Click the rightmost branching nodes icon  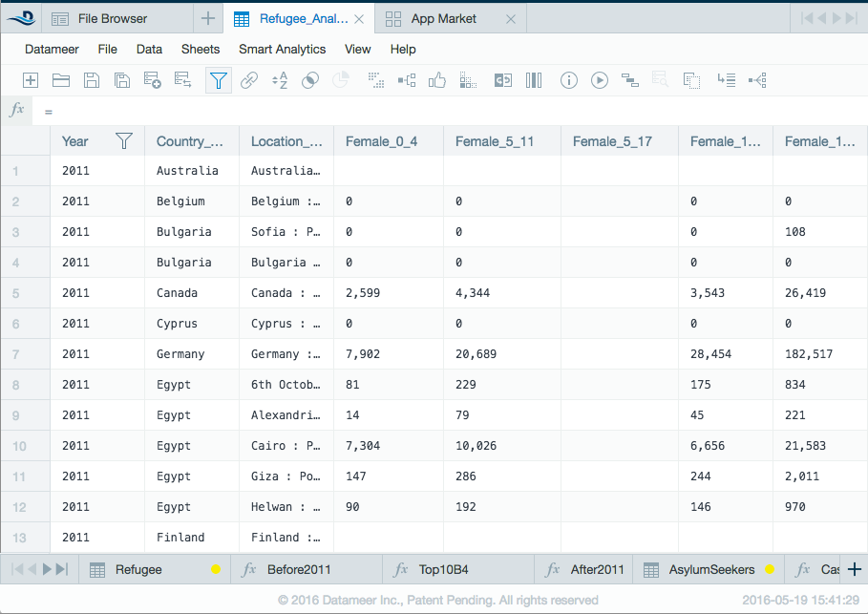pyautogui.click(x=757, y=80)
